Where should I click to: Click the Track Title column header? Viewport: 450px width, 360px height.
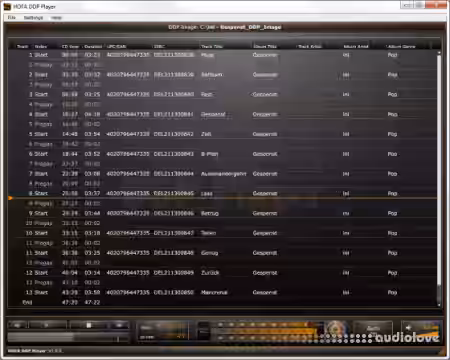212,46
